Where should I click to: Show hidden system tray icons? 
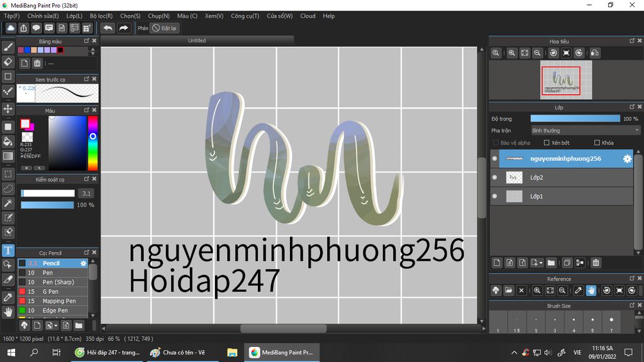(x=514, y=353)
